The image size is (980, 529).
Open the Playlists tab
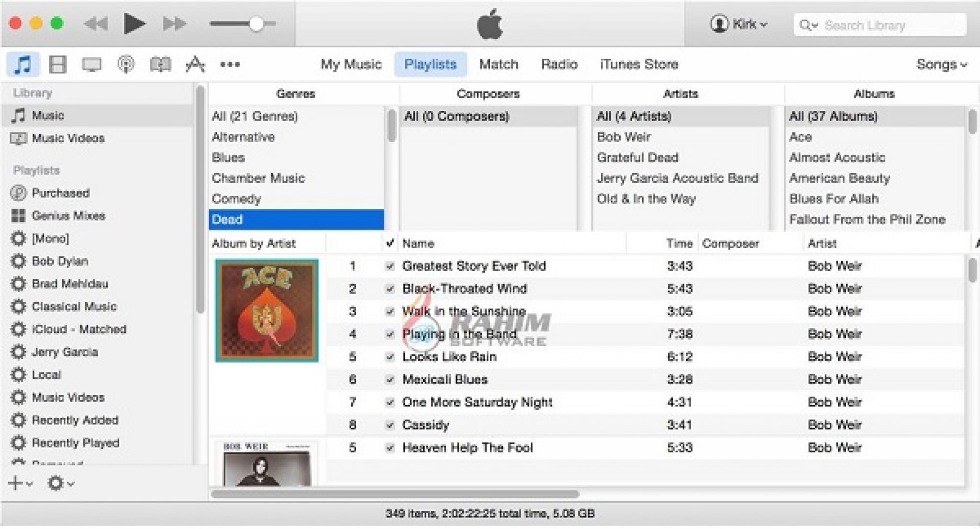pyautogui.click(x=429, y=64)
